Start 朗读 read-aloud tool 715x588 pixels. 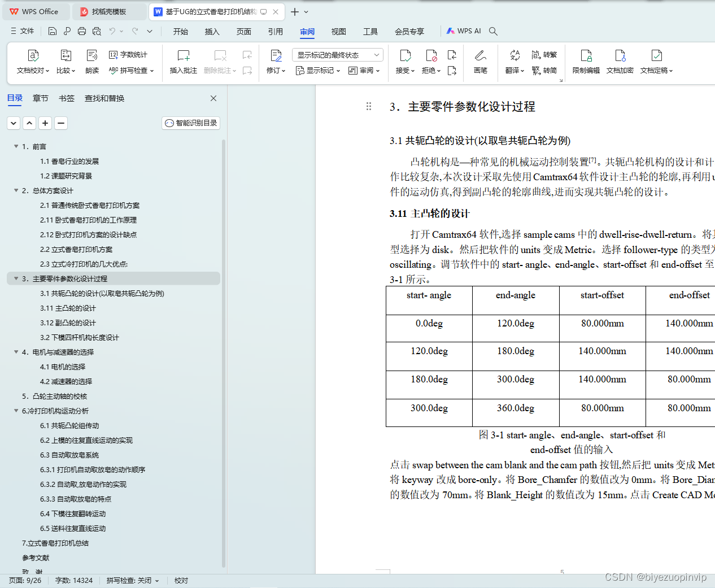click(x=92, y=62)
